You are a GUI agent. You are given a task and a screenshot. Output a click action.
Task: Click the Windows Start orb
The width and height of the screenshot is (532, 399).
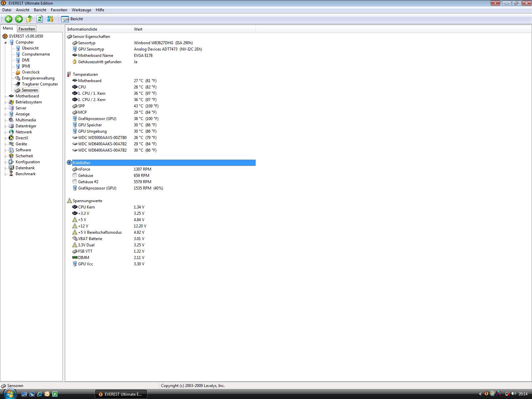[x=9, y=394]
